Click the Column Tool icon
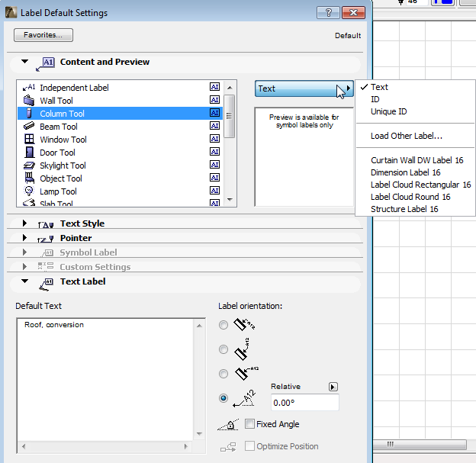The width and height of the screenshot is (476, 463). coord(29,113)
